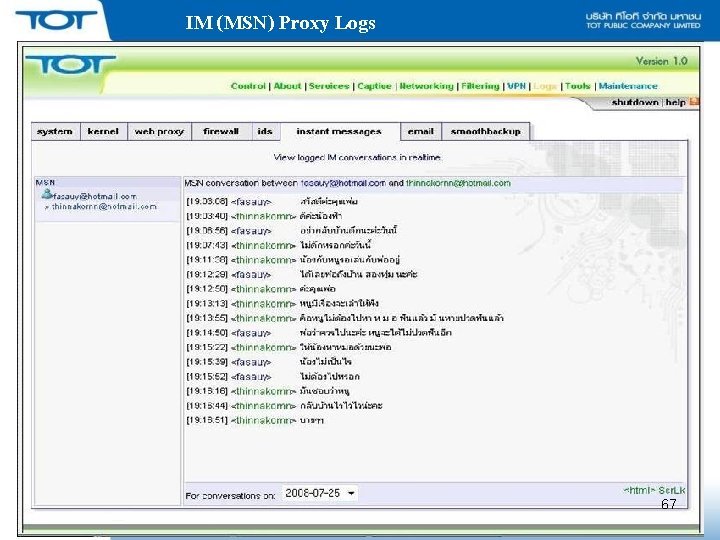Click the [19:12:29] fasauy message
This screenshot has width=720, height=540.
click(x=302, y=275)
